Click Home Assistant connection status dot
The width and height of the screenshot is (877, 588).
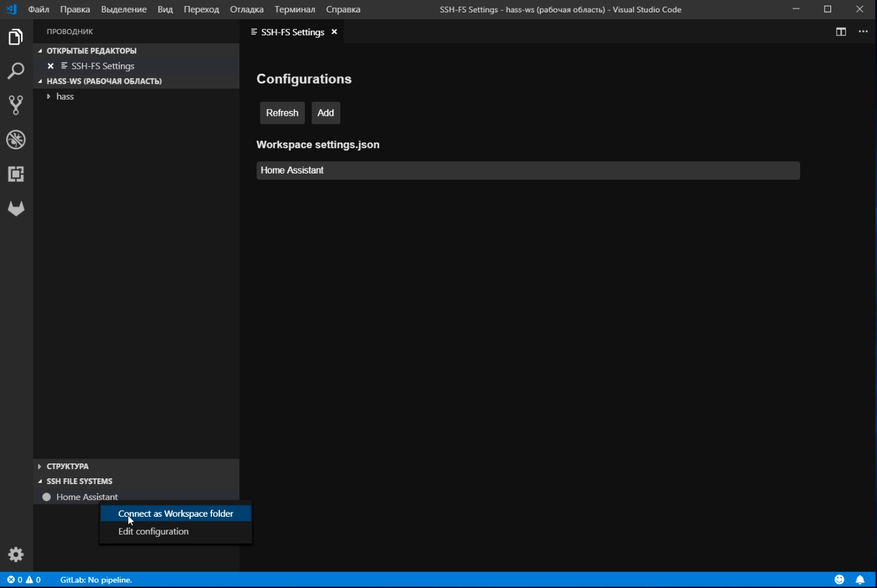[46, 497]
